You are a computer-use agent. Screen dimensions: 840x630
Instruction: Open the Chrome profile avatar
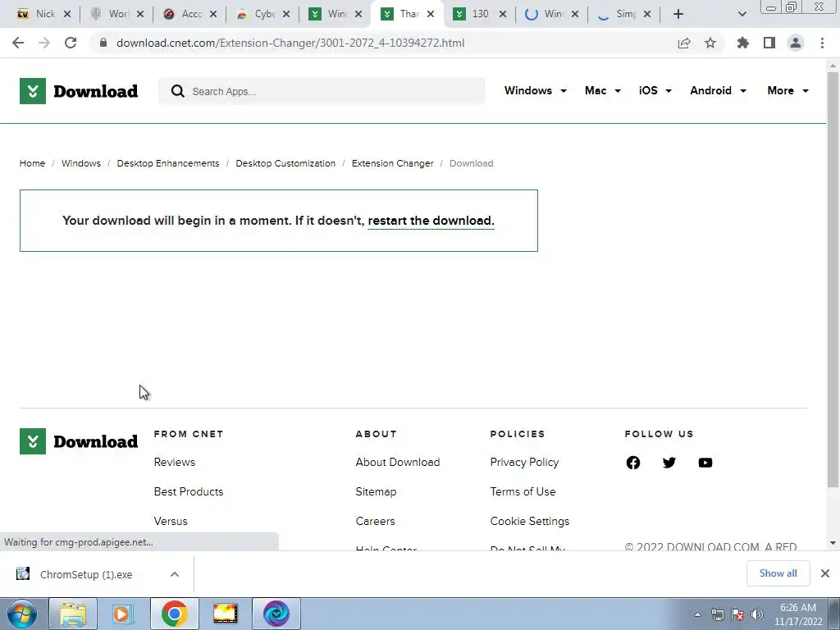pos(796,43)
